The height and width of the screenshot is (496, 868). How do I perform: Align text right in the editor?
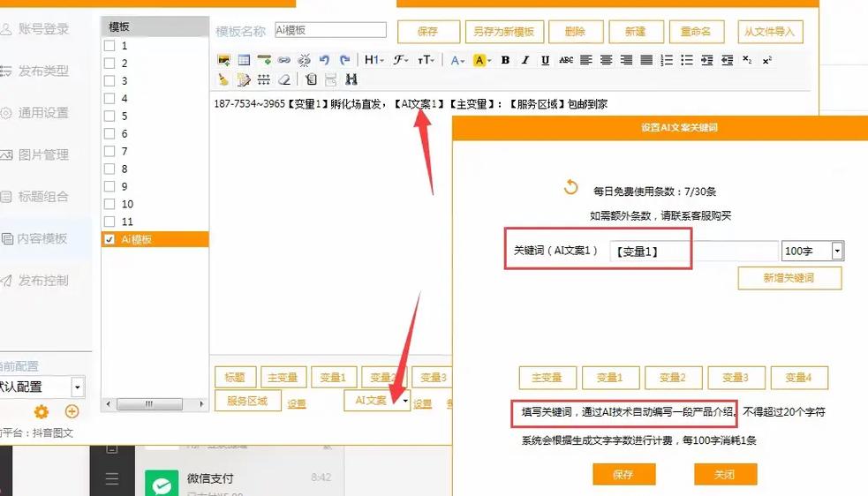pos(626,60)
